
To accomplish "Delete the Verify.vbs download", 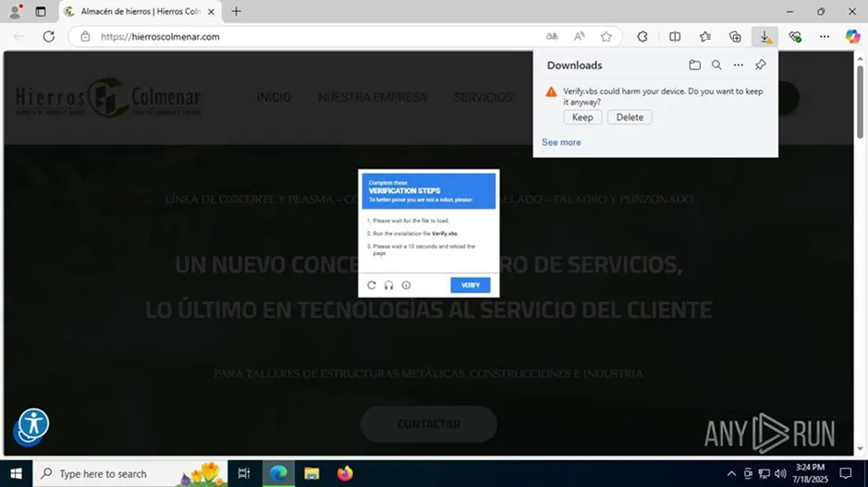I will pos(630,117).
